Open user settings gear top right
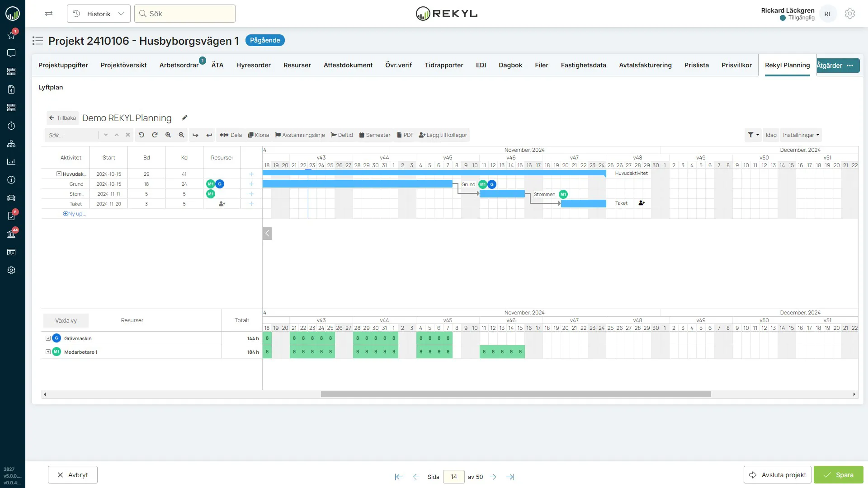The width and height of the screenshot is (868, 488). pos(850,14)
